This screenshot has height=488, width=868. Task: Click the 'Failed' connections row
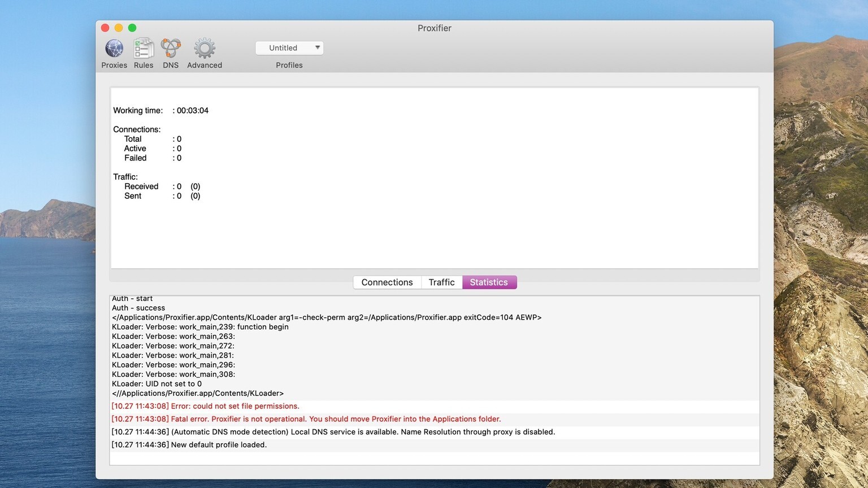[153, 158]
